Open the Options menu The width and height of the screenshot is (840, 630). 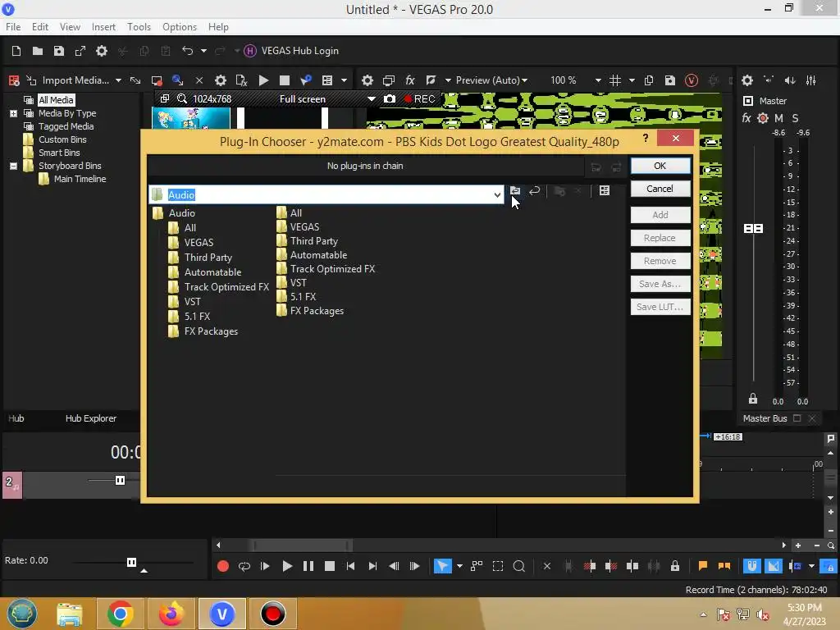click(x=180, y=27)
